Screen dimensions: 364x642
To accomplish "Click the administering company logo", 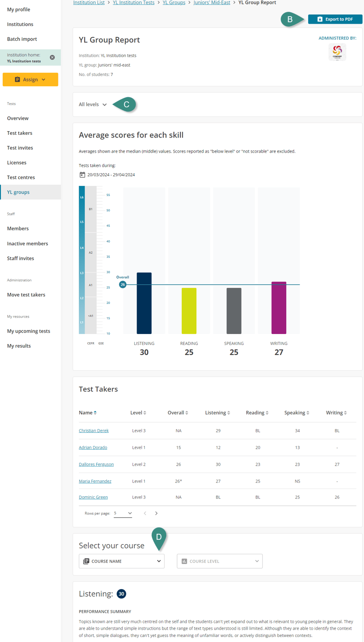I will (x=337, y=52).
